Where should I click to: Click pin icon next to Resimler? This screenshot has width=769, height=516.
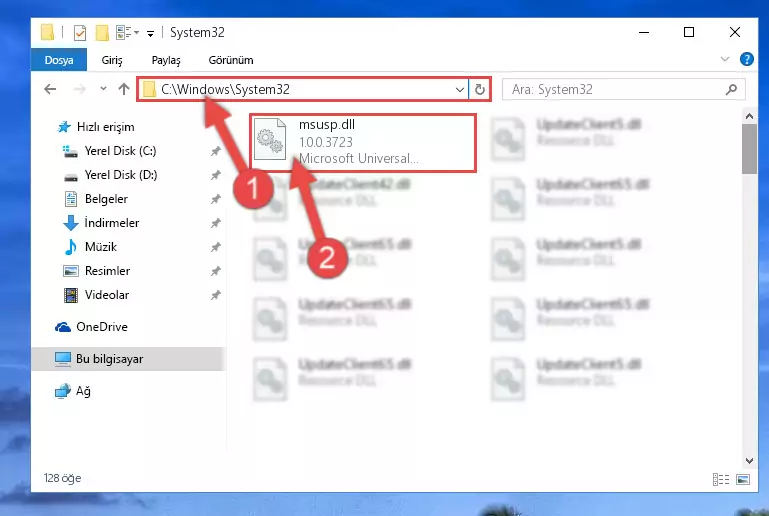(x=215, y=271)
